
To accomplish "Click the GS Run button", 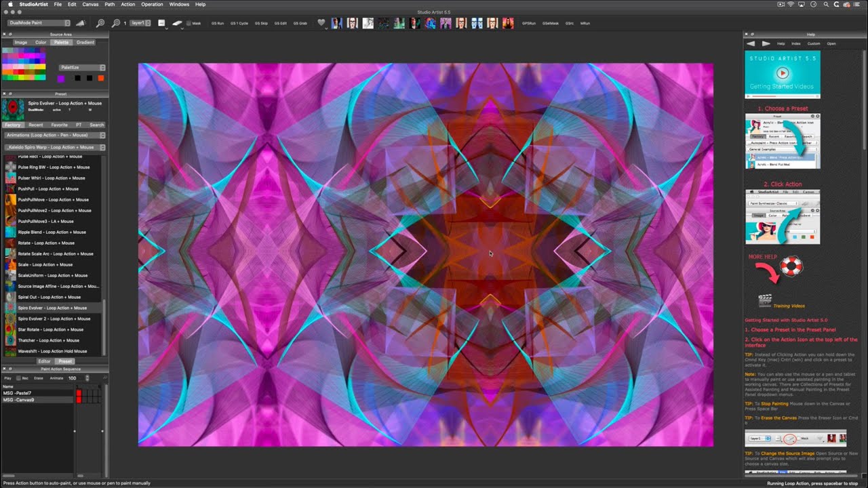I will pyautogui.click(x=217, y=22).
